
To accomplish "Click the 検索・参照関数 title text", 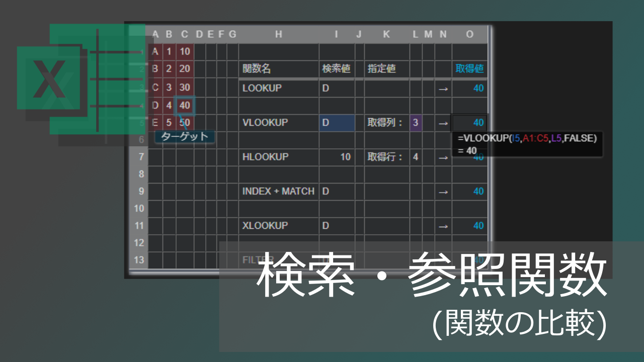I will pyautogui.click(x=432, y=276).
